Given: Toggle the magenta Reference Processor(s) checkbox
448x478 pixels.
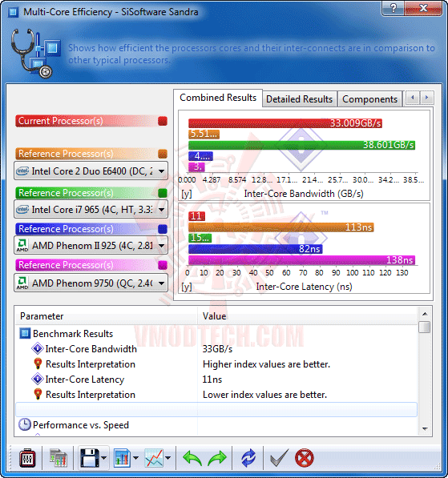Looking at the screenshot, I should (163, 265).
